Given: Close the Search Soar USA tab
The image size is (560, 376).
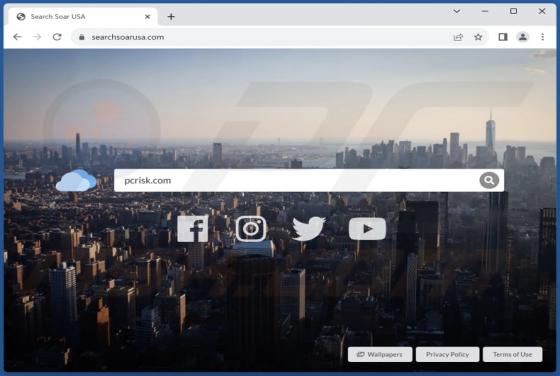Looking at the screenshot, I should pyautogui.click(x=147, y=16).
